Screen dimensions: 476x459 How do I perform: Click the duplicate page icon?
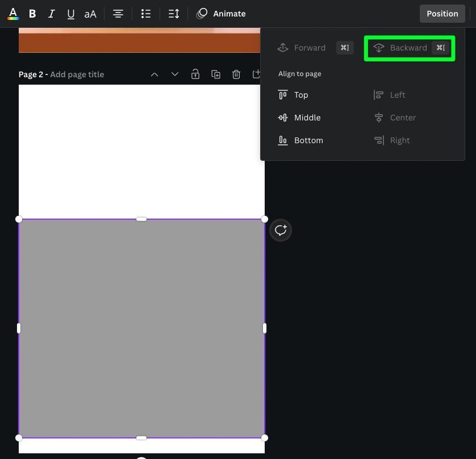point(216,74)
